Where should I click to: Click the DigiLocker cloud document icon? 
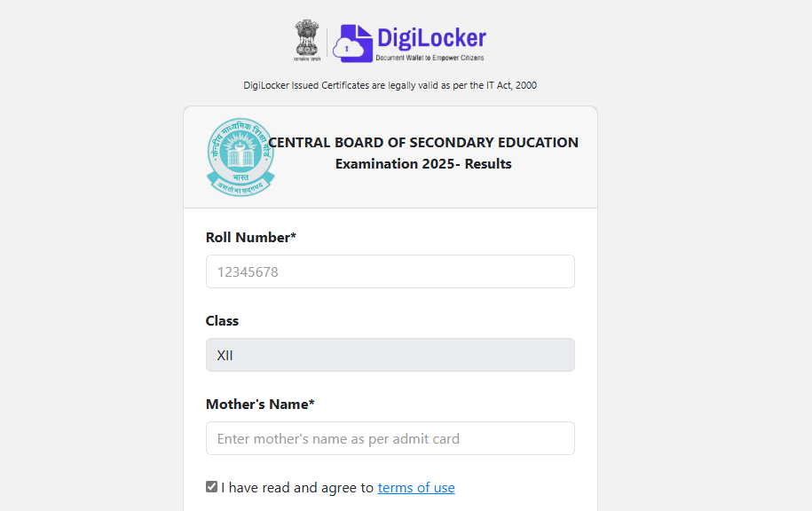click(x=352, y=43)
